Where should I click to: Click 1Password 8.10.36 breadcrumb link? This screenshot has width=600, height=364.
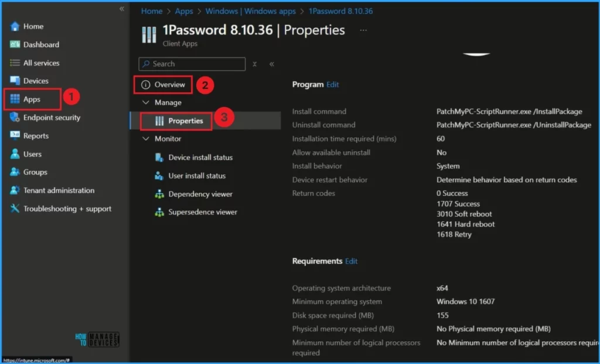tap(340, 11)
